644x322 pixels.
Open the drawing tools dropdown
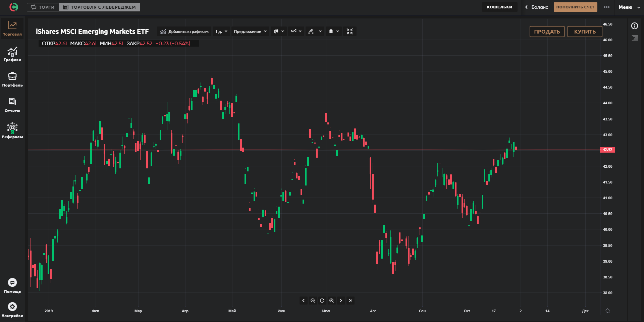click(x=315, y=31)
